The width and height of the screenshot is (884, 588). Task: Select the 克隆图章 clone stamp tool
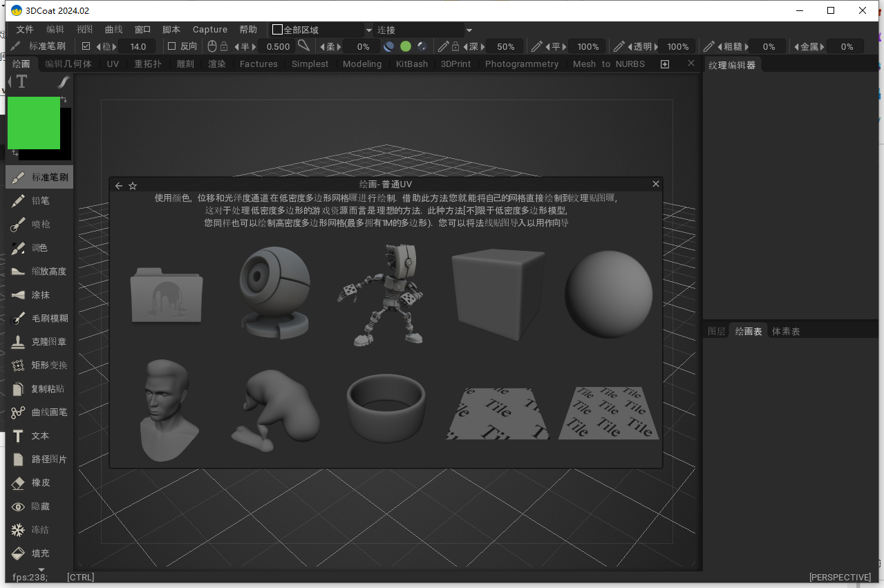tap(39, 341)
